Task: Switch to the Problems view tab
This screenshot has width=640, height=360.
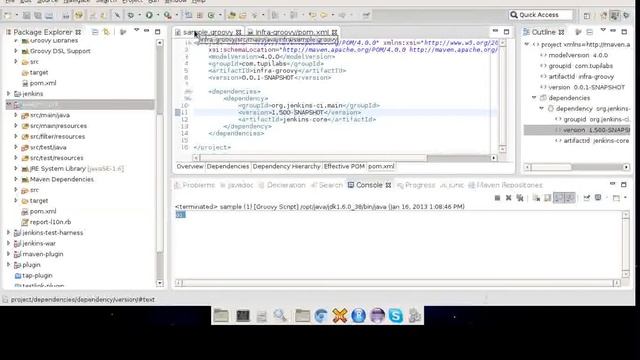Action: [x=194, y=185]
